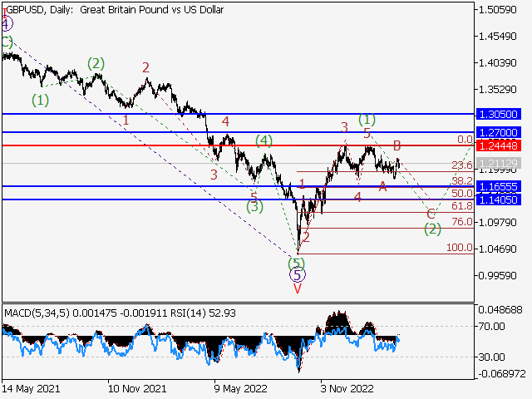Select the 9 May 2022 date label
Image resolution: width=532 pixels, height=399 pixels.
[240, 388]
